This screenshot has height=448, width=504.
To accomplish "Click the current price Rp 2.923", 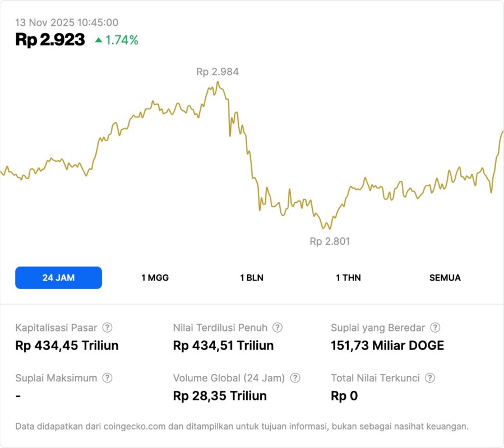I will tap(50, 40).
